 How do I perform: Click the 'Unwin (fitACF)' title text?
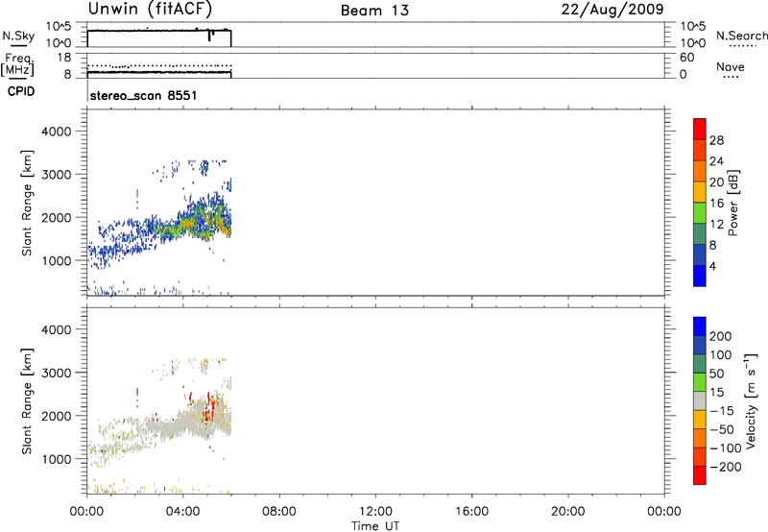point(150,9)
